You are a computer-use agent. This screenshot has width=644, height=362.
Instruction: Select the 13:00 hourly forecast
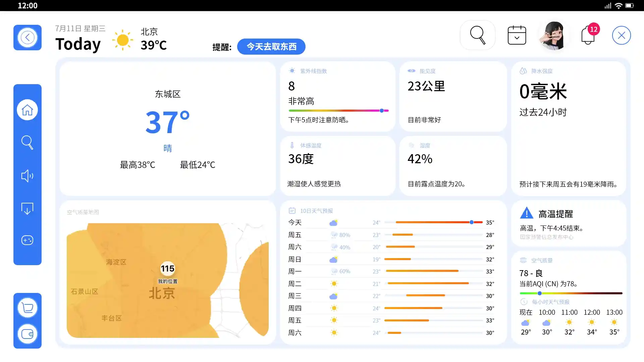point(614,322)
